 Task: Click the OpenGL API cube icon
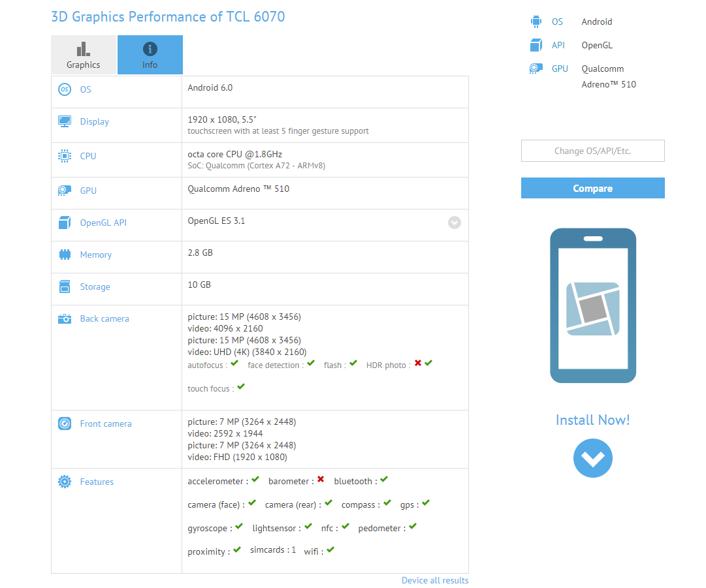[x=65, y=223]
